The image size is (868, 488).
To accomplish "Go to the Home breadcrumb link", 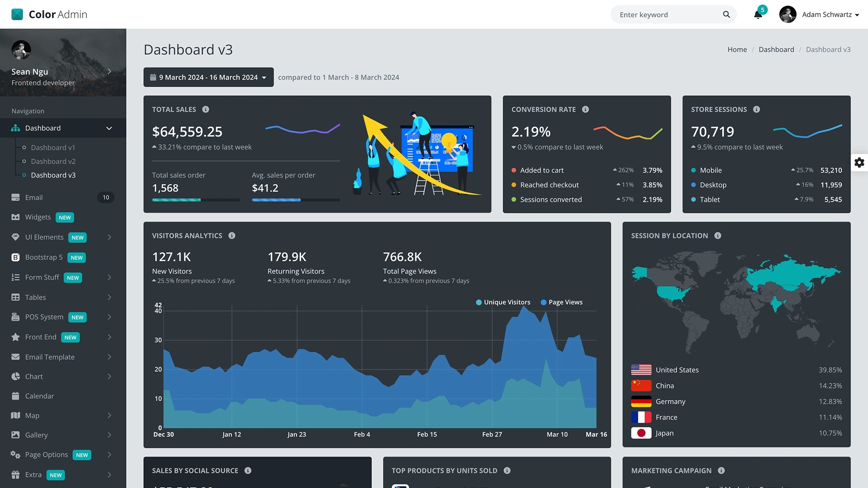I will [x=737, y=50].
